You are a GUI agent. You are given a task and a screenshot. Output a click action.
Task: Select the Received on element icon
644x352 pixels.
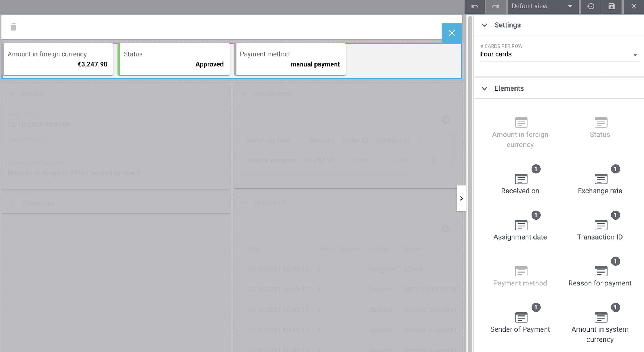pos(521,179)
